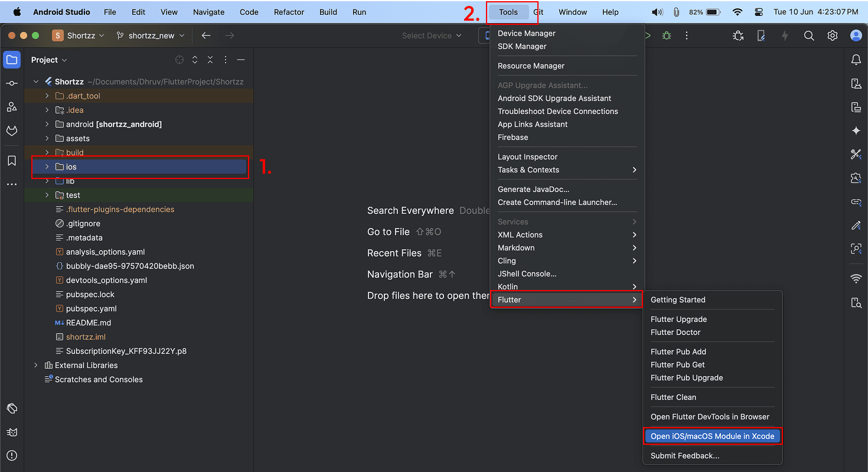The width and height of the screenshot is (868, 472).
Task: Click the macOS Control Center icon
Action: point(759,12)
